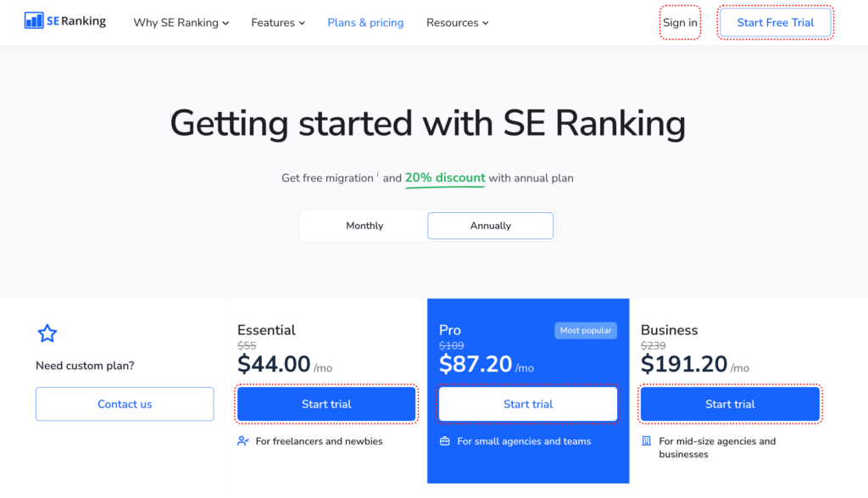Start trial on the Pro plan
The width and height of the screenshot is (868, 498).
click(527, 404)
